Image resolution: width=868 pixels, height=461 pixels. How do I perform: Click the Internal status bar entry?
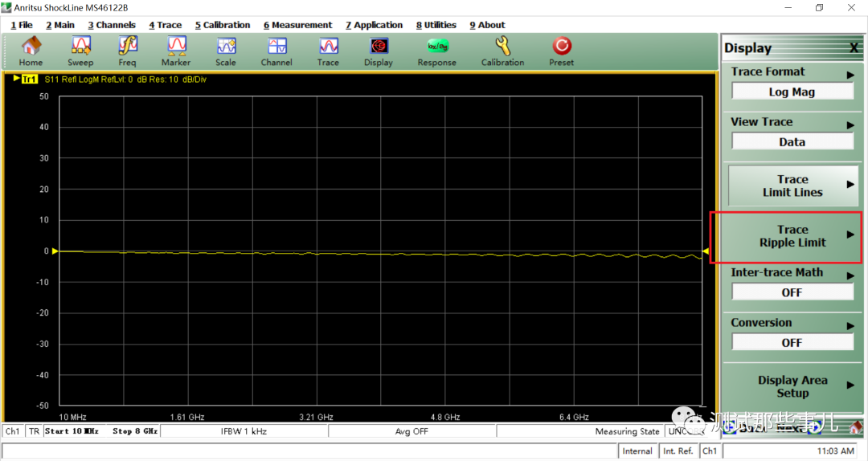pyautogui.click(x=637, y=451)
